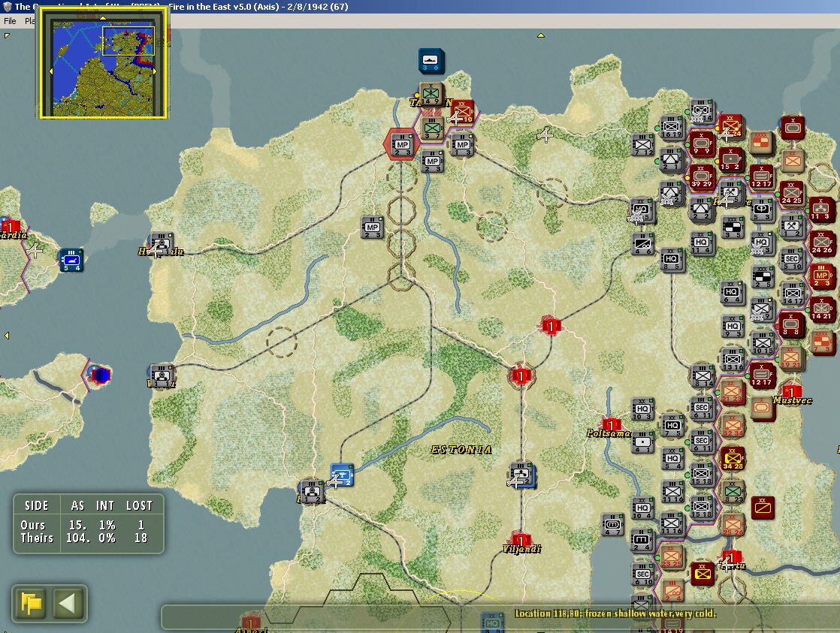Select the tan division 21-23

(x=732, y=392)
